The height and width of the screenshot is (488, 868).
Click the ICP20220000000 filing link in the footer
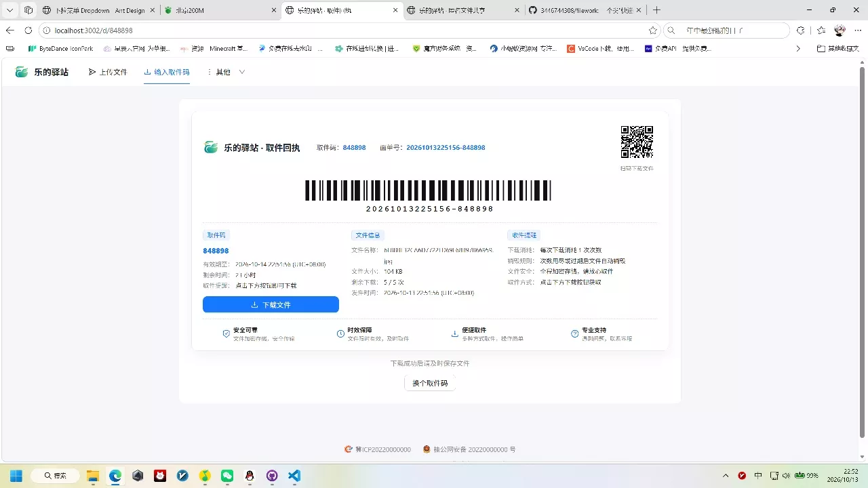[x=378, y=449]
